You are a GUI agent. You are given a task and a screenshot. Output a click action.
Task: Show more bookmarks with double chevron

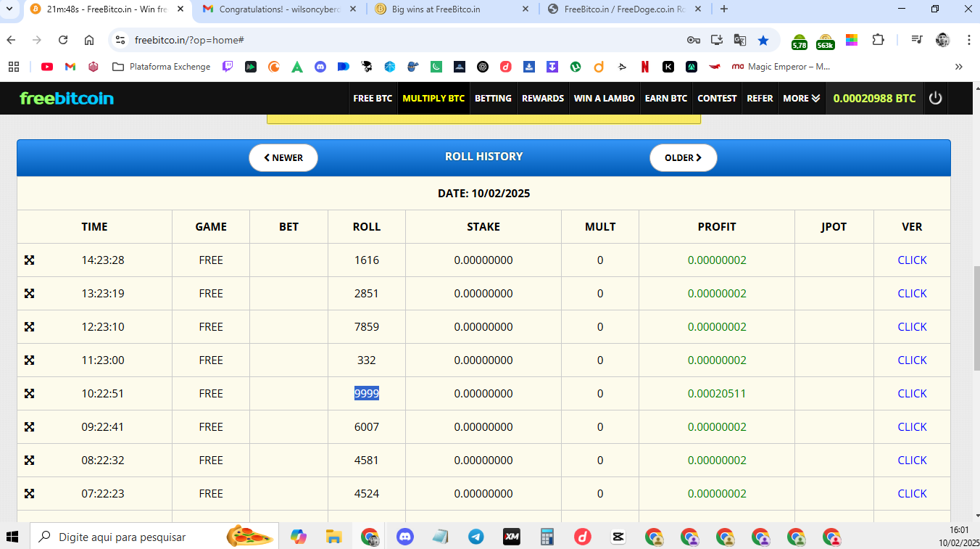pos(959,67)
